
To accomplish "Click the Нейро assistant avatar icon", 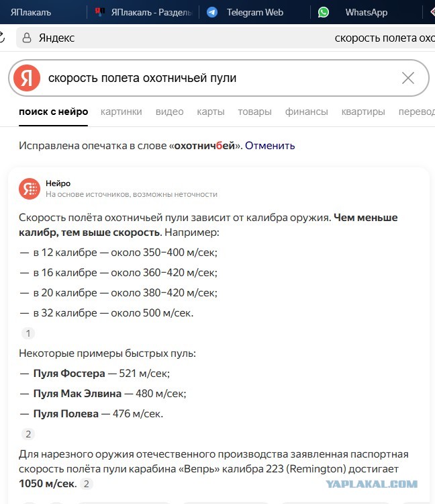I will coord(30,189).
